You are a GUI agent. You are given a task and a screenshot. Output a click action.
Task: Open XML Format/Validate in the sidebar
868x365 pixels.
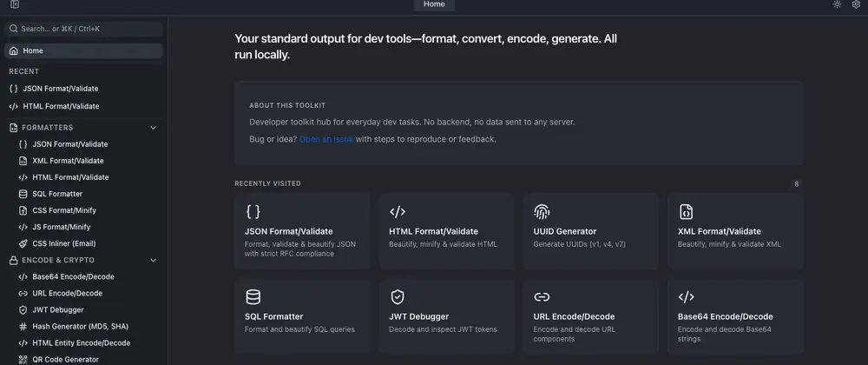[x=88, y=161]
